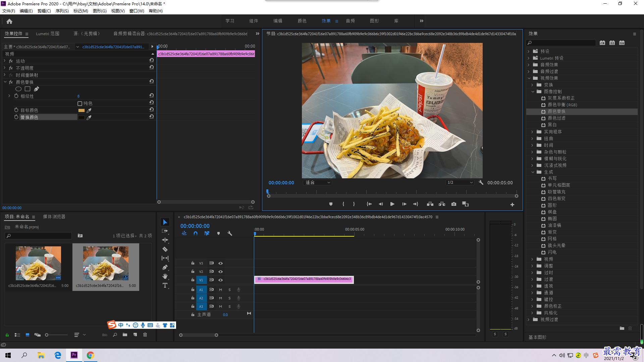This screenshot has height=362, width=644.
Task: Expand the 运动 effect
Action: pyautogui.click(x=5, y=61)
